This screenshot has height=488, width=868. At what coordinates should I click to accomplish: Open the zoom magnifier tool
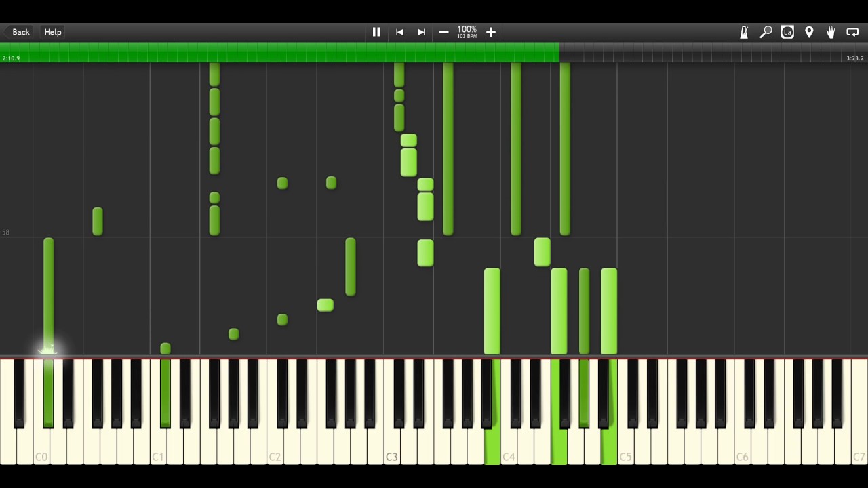click(x=766, y=32)
